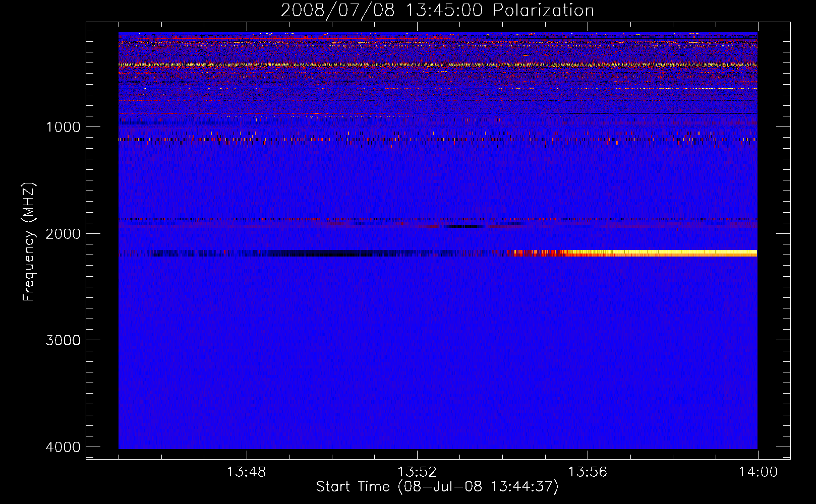The image size is (816, 504).
Task: Click the 2000 frequency tick label
Action: tap(63, 234)
